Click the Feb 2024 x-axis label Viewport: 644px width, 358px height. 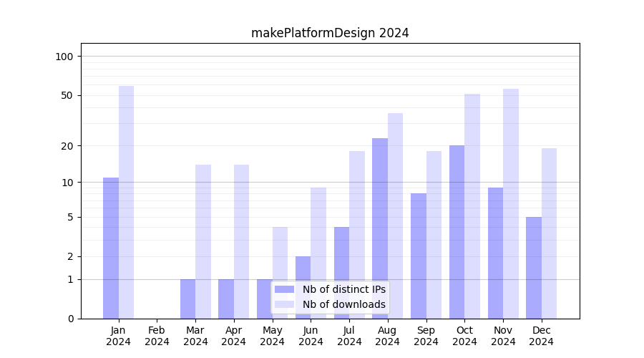click(x=157, y=336)
